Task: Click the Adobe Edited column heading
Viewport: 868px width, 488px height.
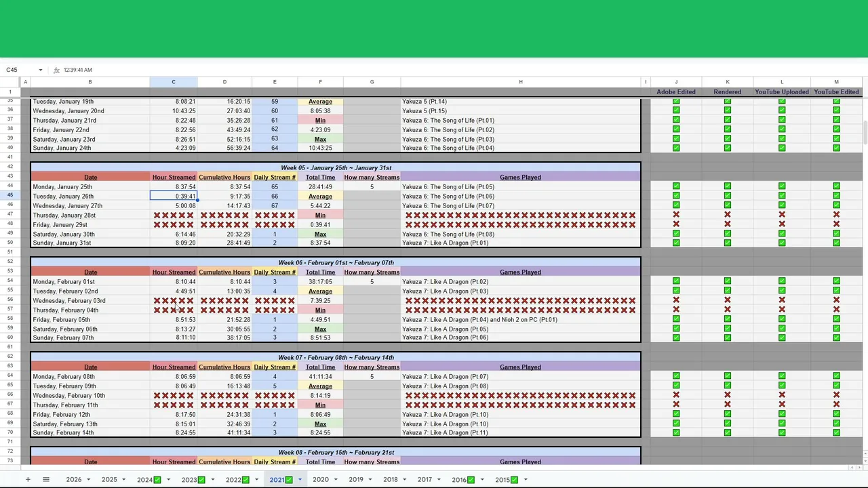Action: click(x=676, y=91)
